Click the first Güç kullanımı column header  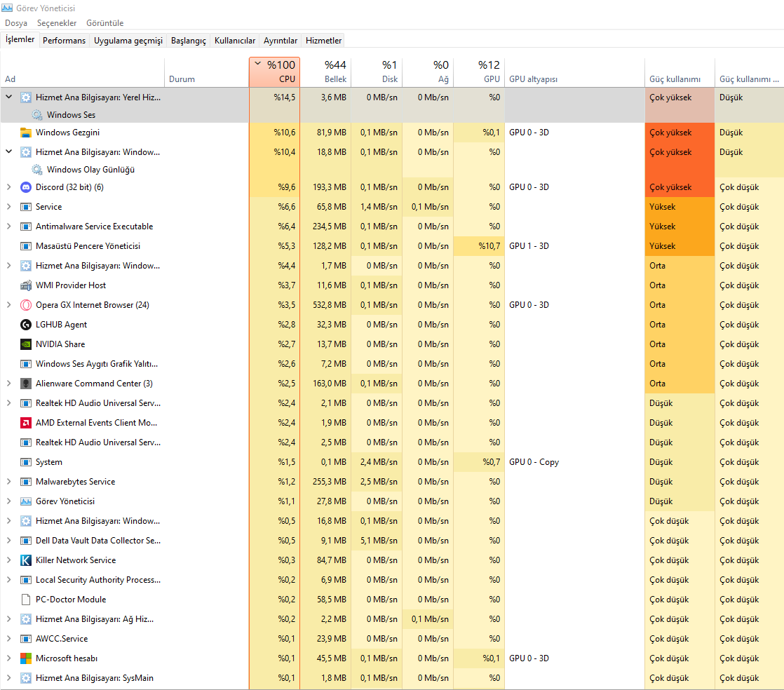point(680,72)
